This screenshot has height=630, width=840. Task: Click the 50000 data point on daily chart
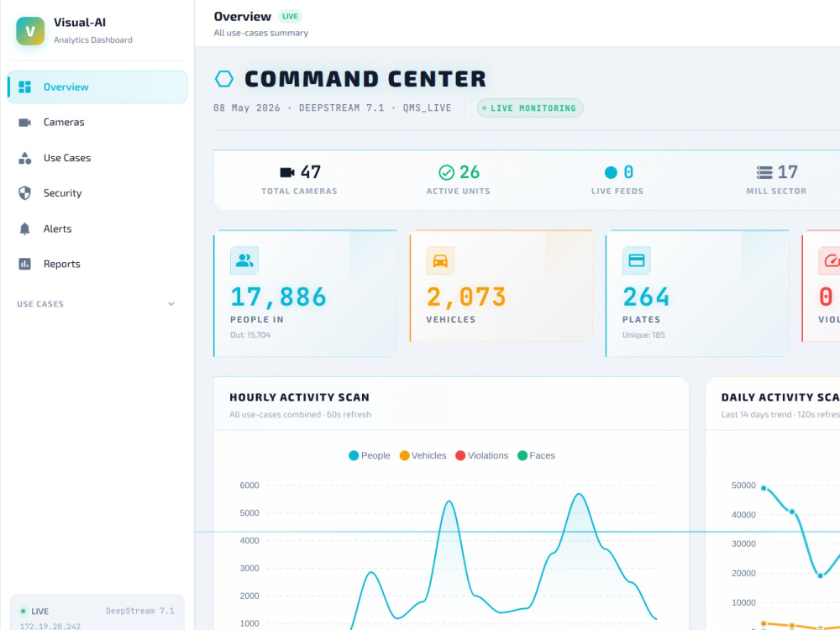pos(764,488)
